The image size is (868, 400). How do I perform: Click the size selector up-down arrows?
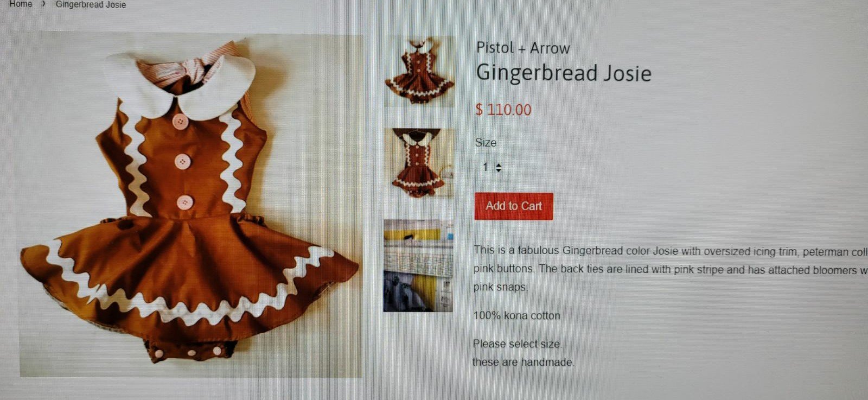click(x=499, y=168)
